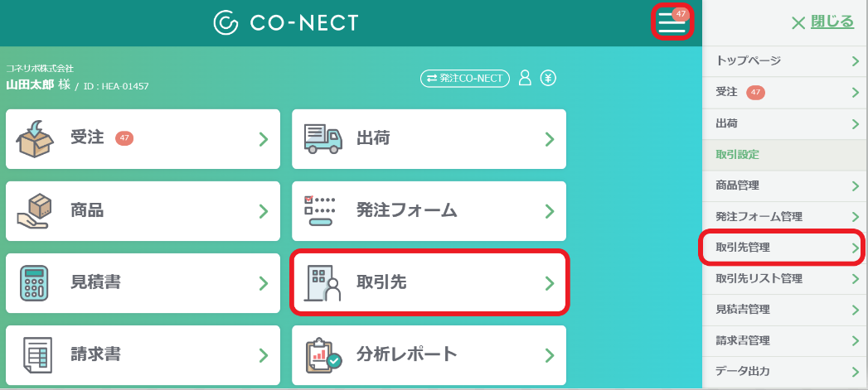This screenshot has height=390, width=868.
Task: Select 商品管理 in side menu
Action: pos(785,185)
